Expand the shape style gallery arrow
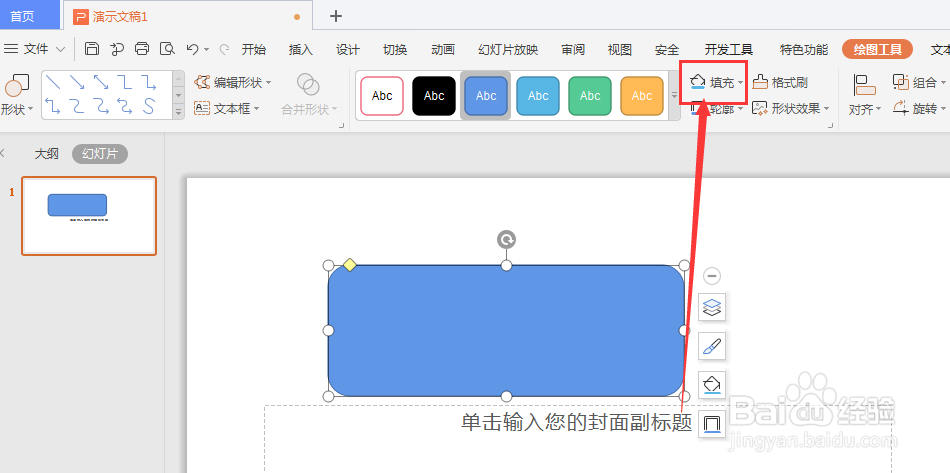Viewport: 950px width, 473px height. click(674, 95)
